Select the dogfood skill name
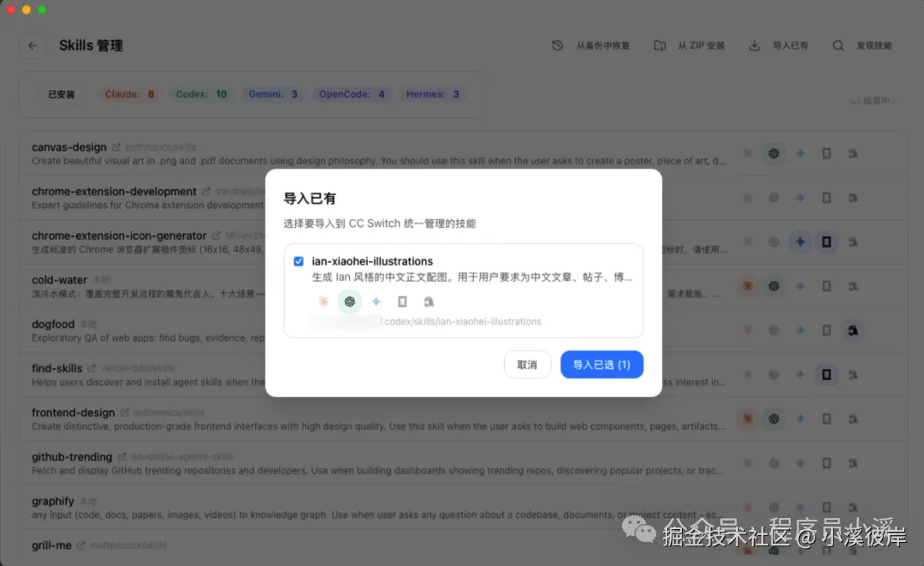 (53, 324)
